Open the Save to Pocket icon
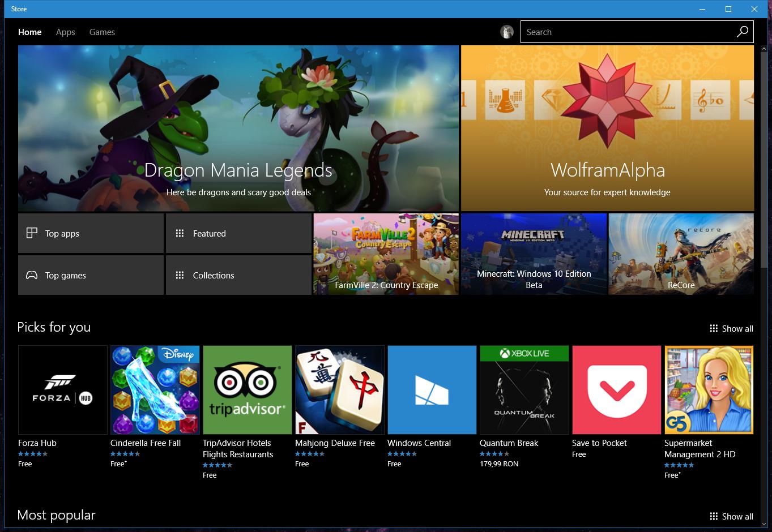Viewport: 772px width, 532px height. coord(617,390)
